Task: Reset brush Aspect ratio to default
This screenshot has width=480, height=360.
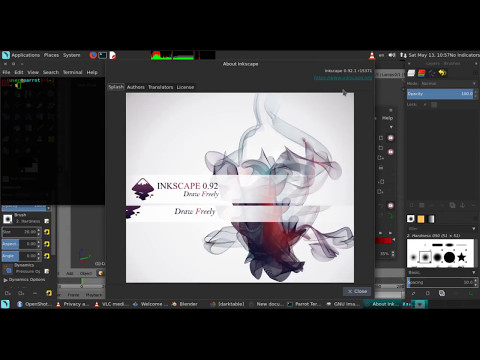Action: point(47,244)
